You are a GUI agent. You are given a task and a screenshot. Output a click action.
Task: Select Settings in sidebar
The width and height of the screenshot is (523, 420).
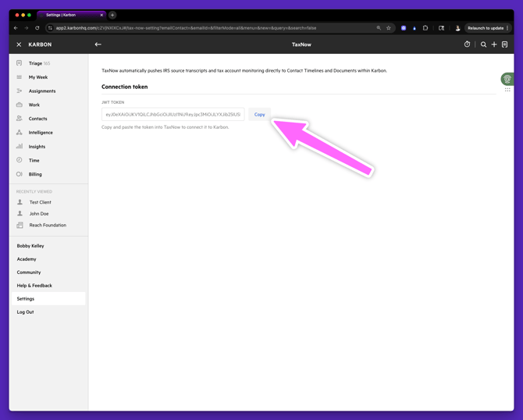pos(48,298)
